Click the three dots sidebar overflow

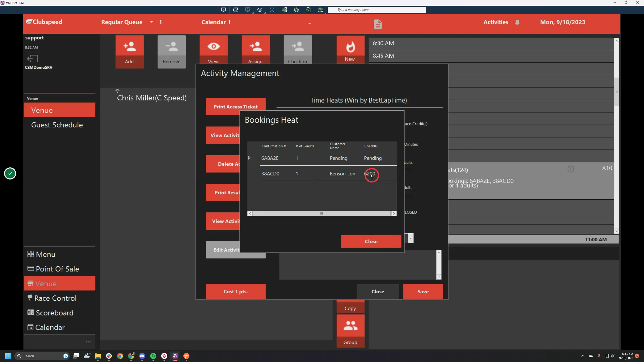[x=88, y=342]
